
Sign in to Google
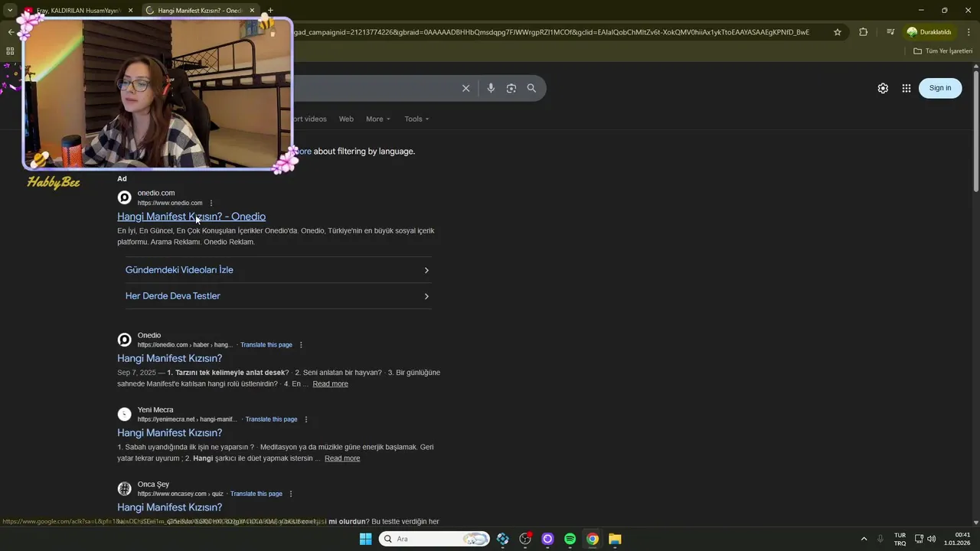(x=940, y=88)
